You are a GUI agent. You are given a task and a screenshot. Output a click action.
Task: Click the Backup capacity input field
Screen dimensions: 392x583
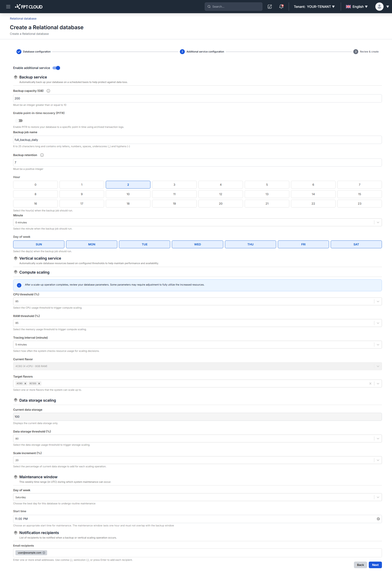point(198,98)
